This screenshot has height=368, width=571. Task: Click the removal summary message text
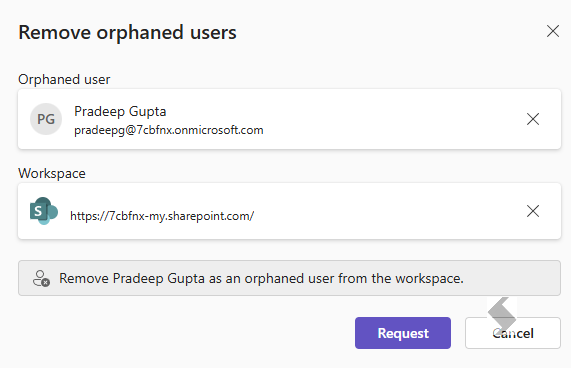(x=261, y=278)
